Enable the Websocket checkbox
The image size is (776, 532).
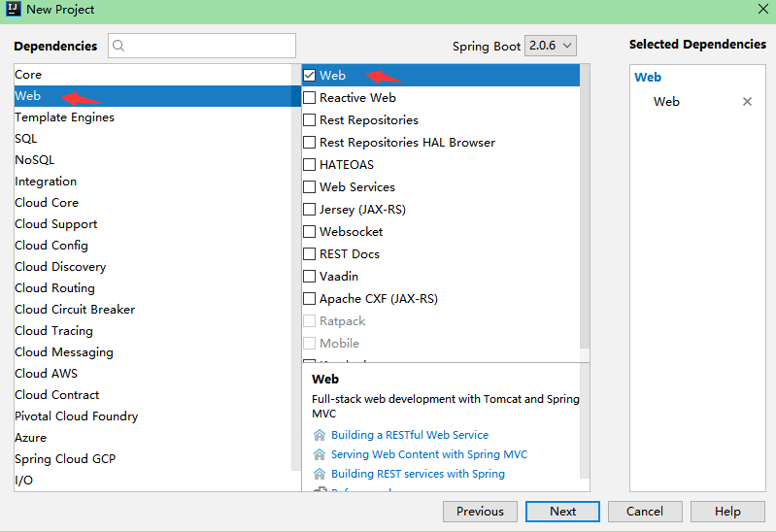click(309, 232)
